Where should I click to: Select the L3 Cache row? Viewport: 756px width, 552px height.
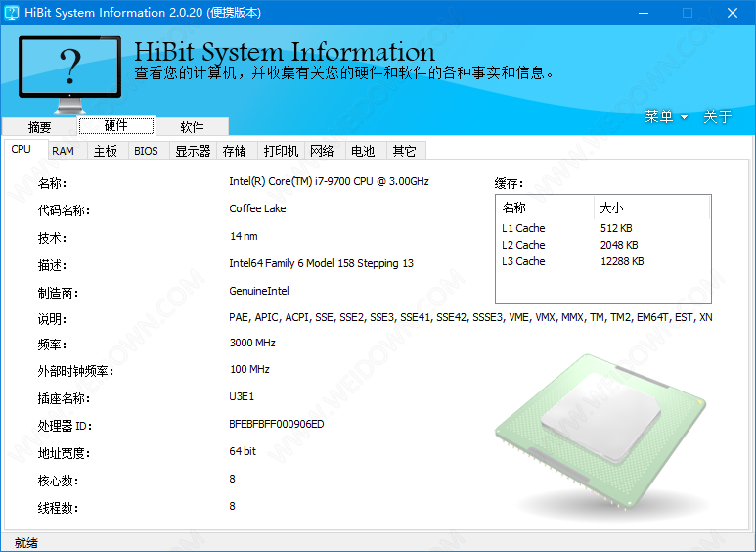click(603, 261)
